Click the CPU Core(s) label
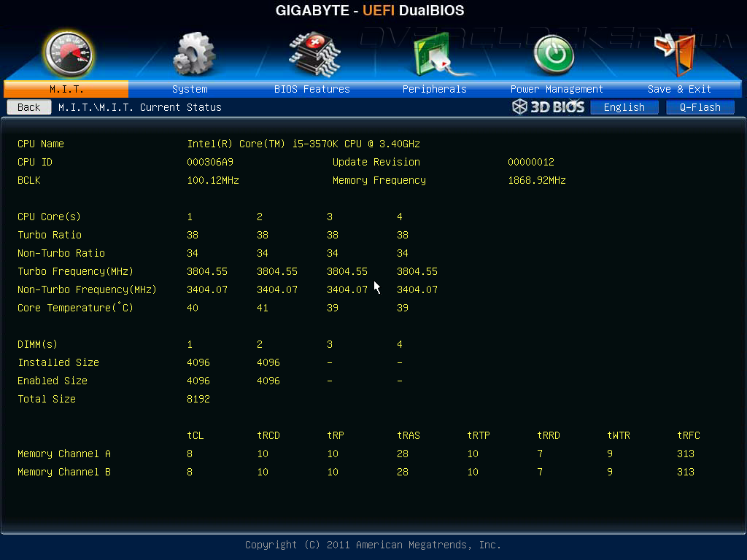 49,217
